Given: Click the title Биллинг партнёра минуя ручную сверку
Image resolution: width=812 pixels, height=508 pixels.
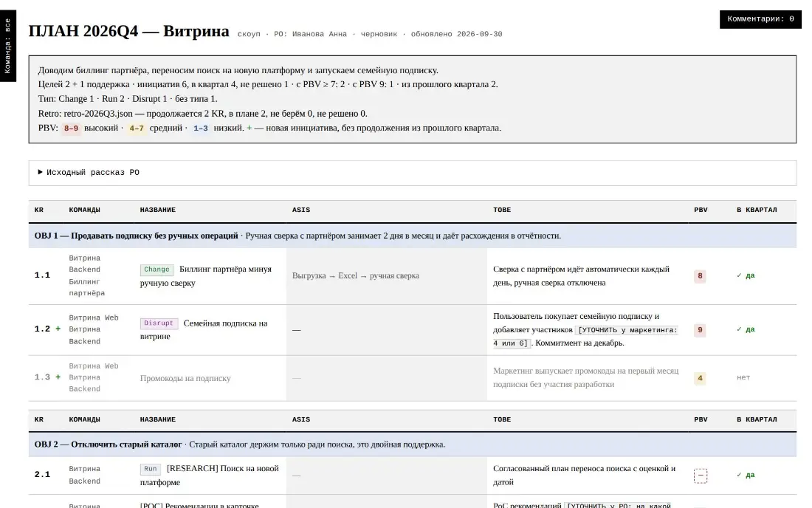Looking at the screenshot, I should (206, 276).
